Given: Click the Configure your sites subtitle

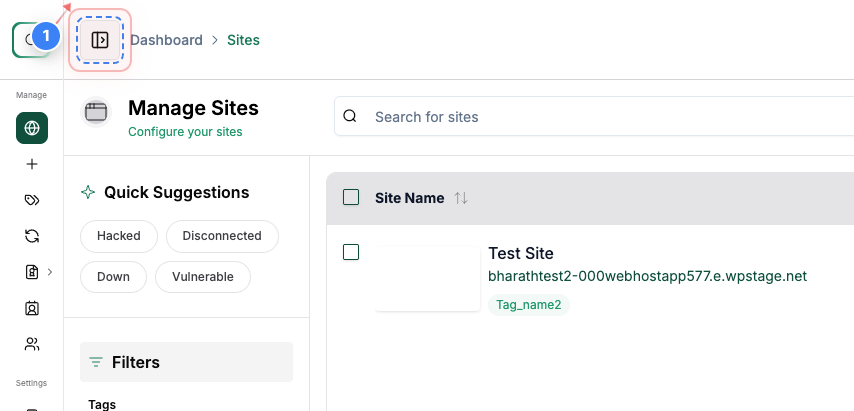Looking at the screenshot, I should 185,132.
